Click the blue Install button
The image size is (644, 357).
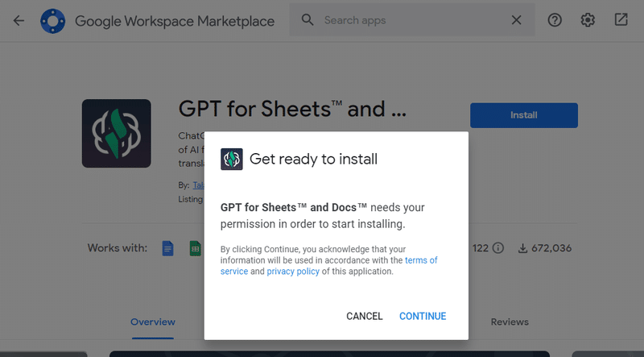[524, 115]
